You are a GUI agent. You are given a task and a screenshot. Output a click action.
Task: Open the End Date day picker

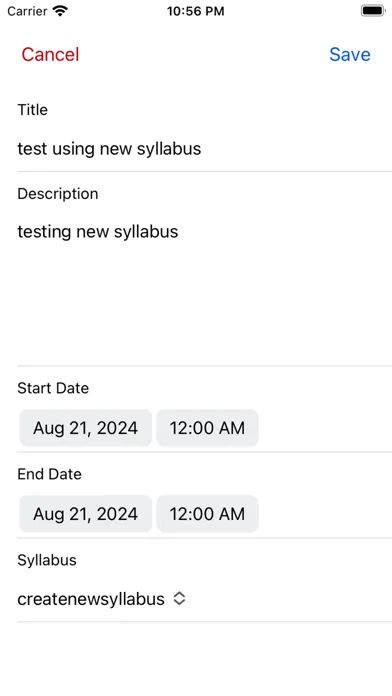point(86,514)
